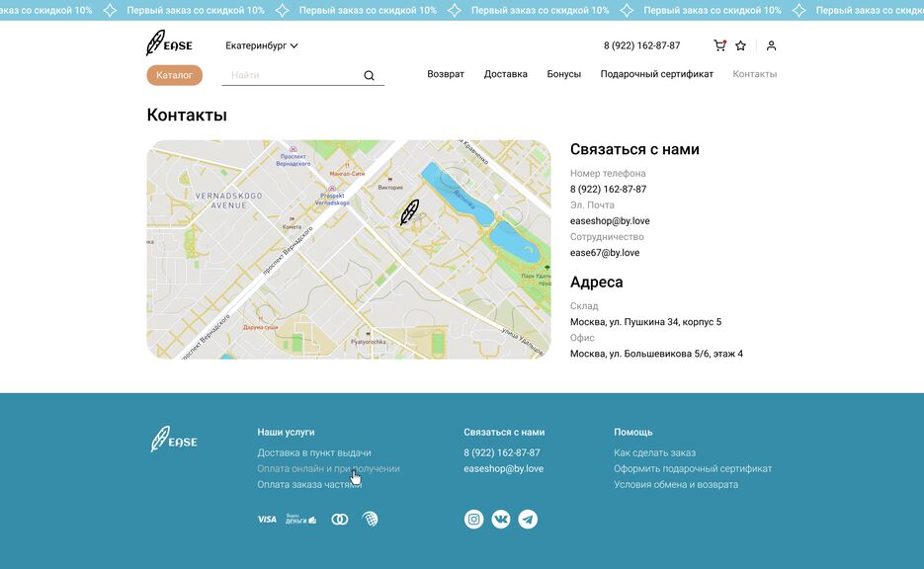Viewport: 924px width, 569px height.
Task: Click the feather marker on the map
Action: [409, 212]
